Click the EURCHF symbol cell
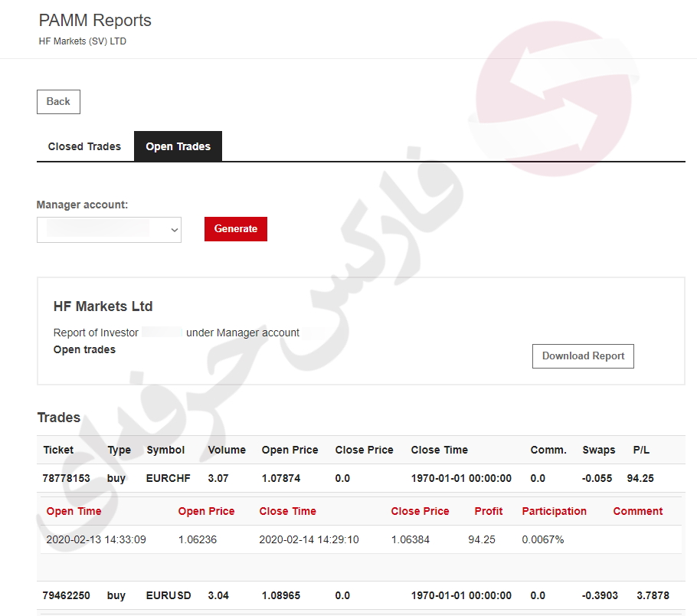The width and height of the screenshot is (697, 616). (168, 478)
